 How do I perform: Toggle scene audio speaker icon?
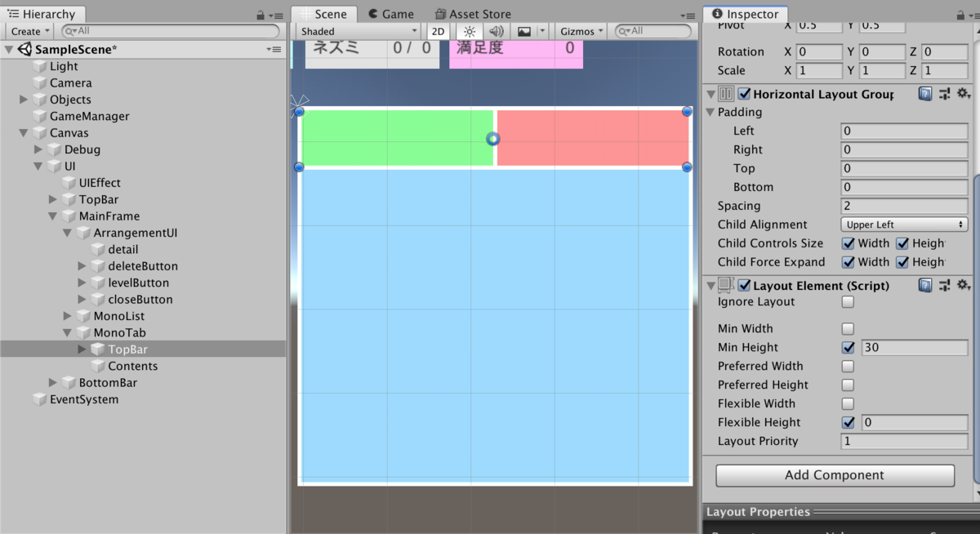pos(497,31)
